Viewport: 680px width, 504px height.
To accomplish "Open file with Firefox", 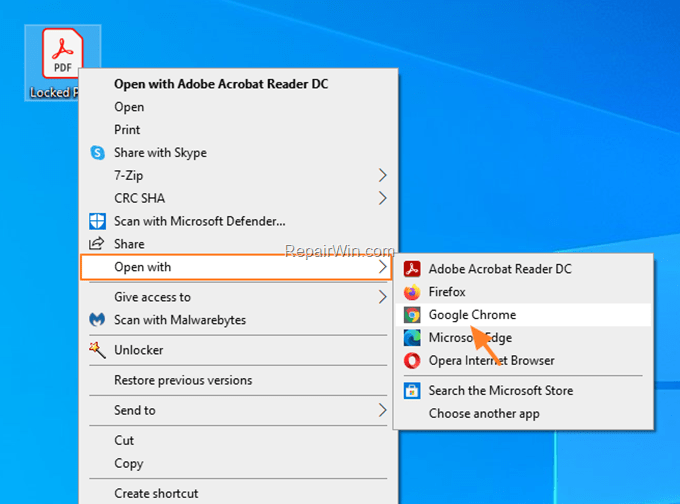I will (x=523, y=292).
